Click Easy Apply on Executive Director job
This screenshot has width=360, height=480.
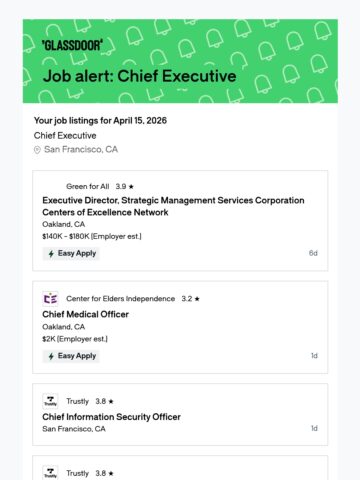(71, 254)
